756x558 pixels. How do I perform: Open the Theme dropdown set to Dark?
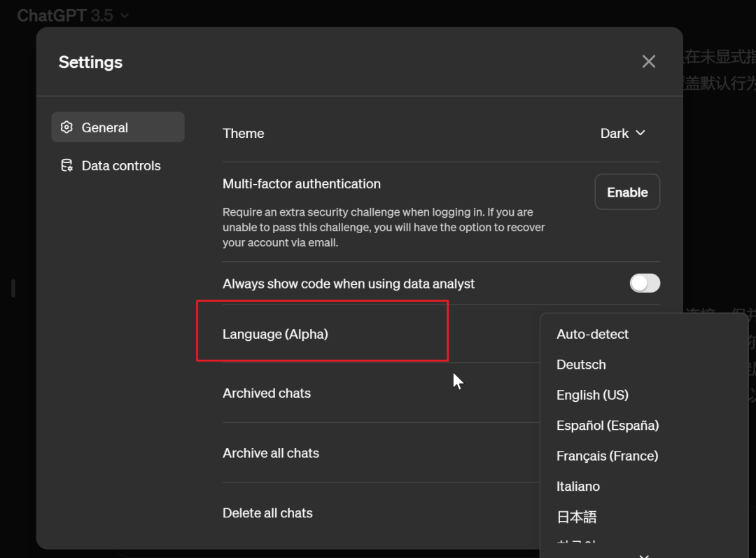[x=622, y=133]
